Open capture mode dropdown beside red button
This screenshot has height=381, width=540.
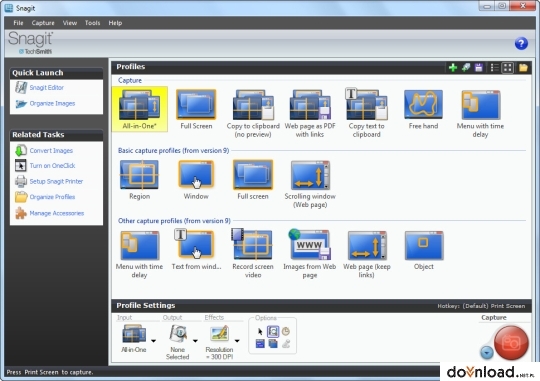coord(487,353)
